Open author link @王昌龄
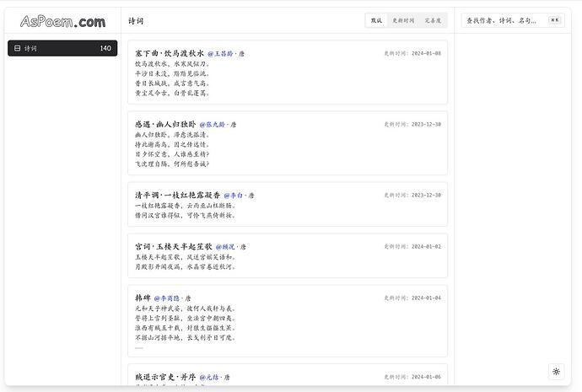This screenshot has width=582, height=392. tap(220, 53)
